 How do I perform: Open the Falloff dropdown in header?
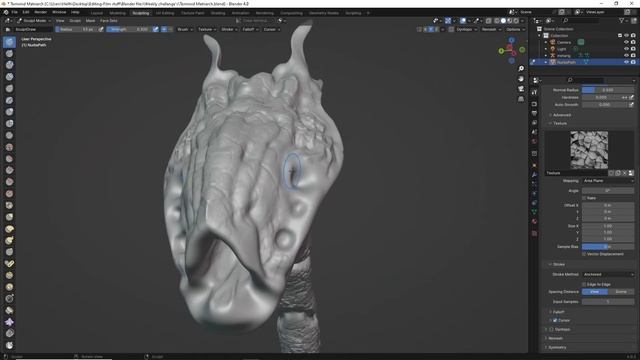(x=250, y=29)
